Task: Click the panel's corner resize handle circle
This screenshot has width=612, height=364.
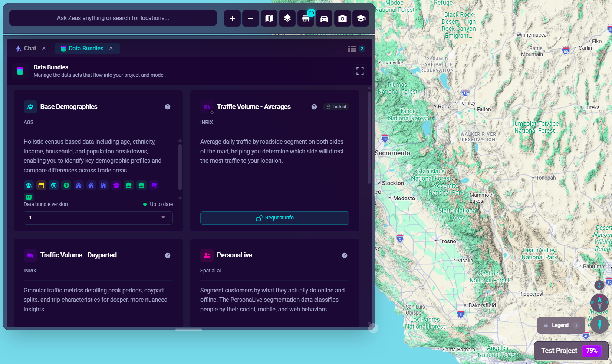Action: [373, 328]
